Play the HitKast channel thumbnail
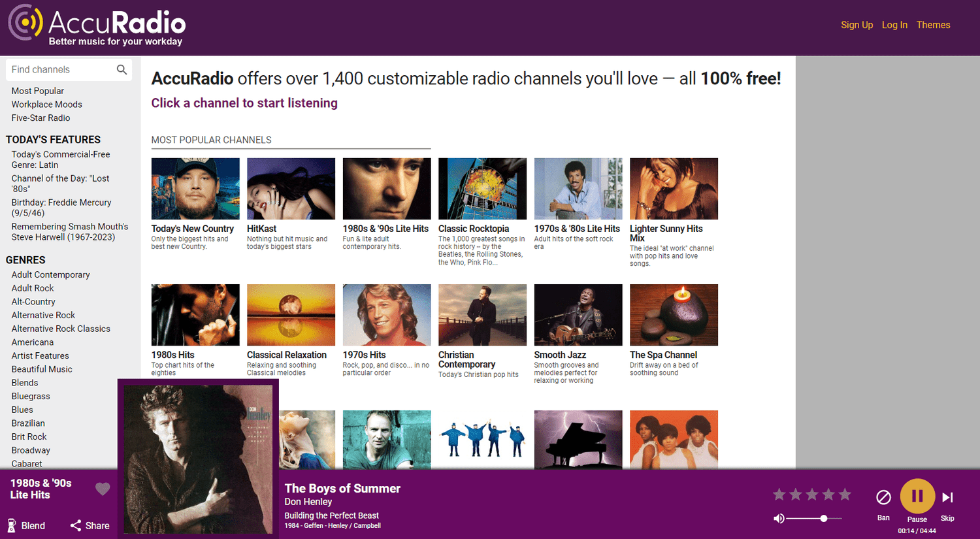 click(x=291, y=189)
